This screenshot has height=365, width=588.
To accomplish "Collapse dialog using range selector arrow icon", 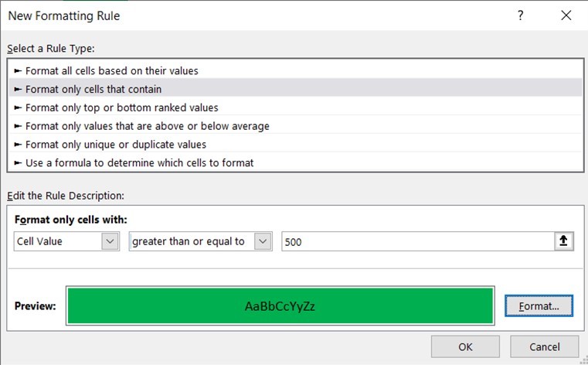I will [564, 241].
